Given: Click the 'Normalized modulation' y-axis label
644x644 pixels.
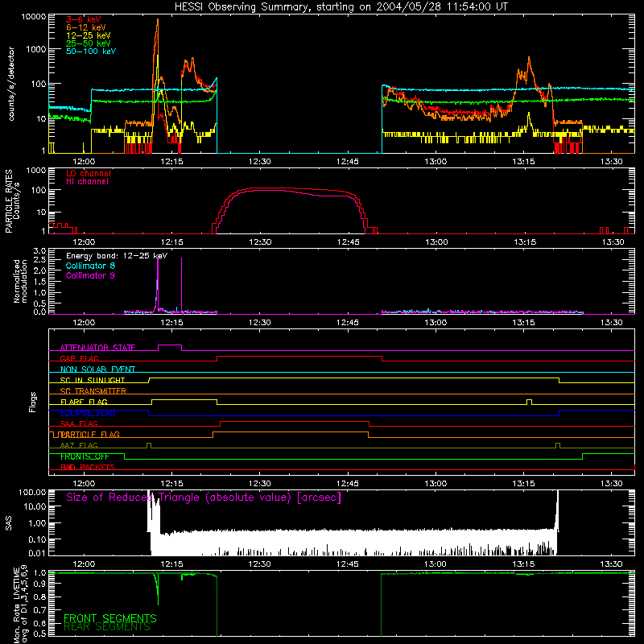Looking at the screenshot, I should [20, 281].
